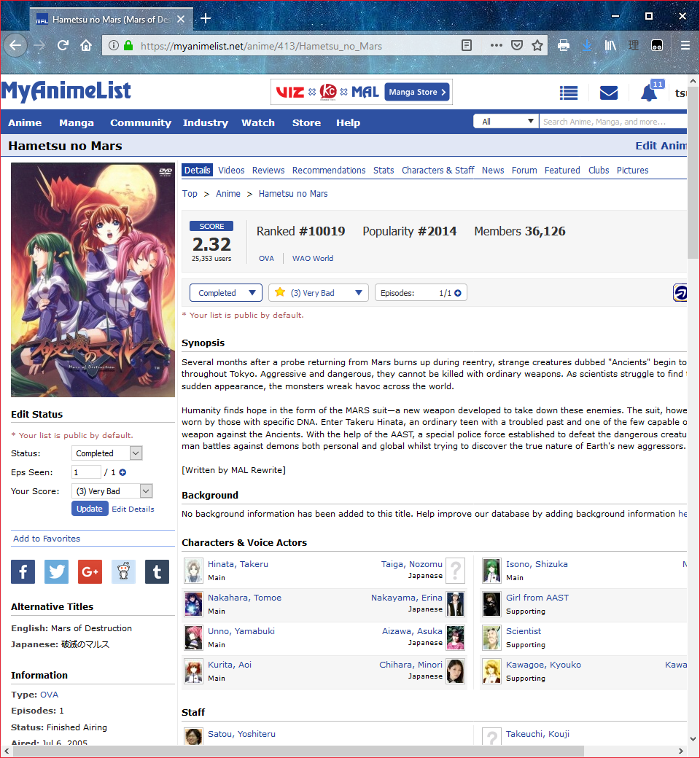
Task: Open the Industry navigation menu
Action: [x=206, y=122]
